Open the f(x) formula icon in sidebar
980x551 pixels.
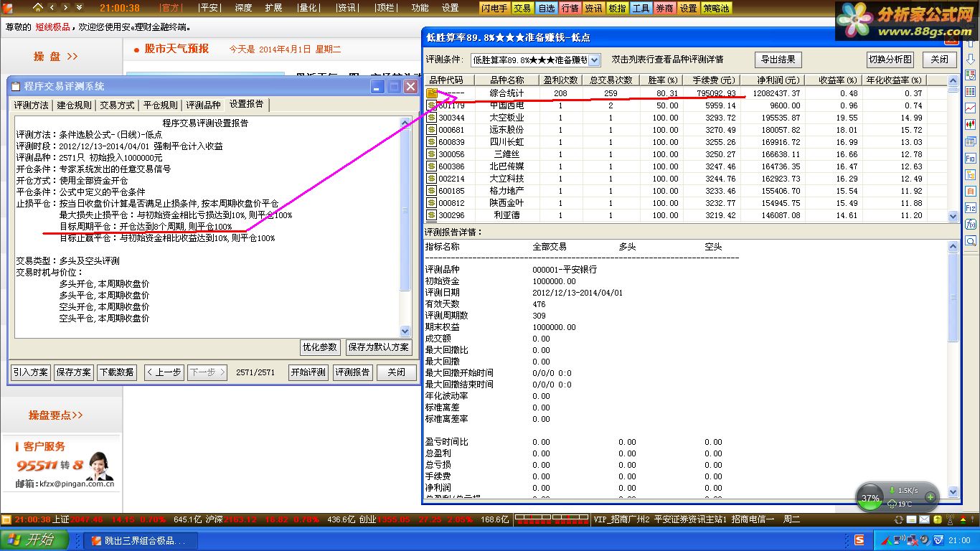point(971,225)
